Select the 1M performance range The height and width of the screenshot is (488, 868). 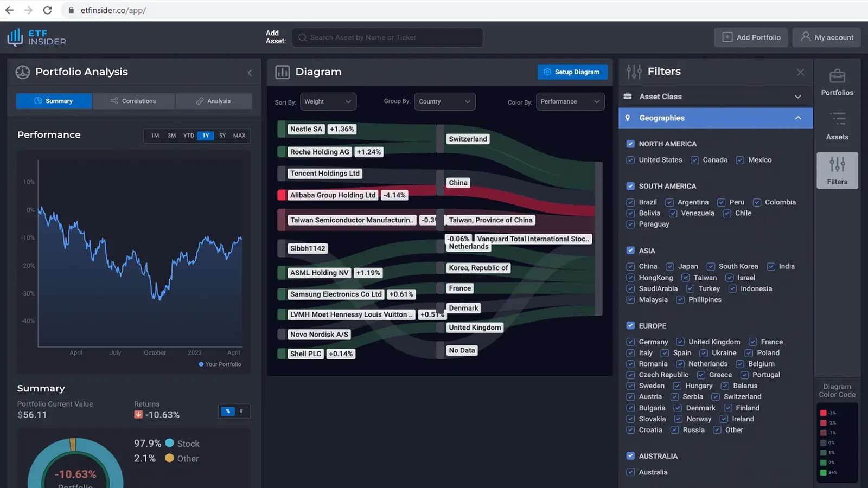click(155, 136)
